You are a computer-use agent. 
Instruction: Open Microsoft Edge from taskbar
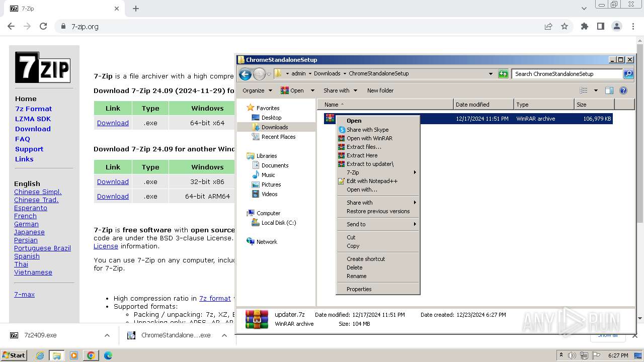pos(108,355)
